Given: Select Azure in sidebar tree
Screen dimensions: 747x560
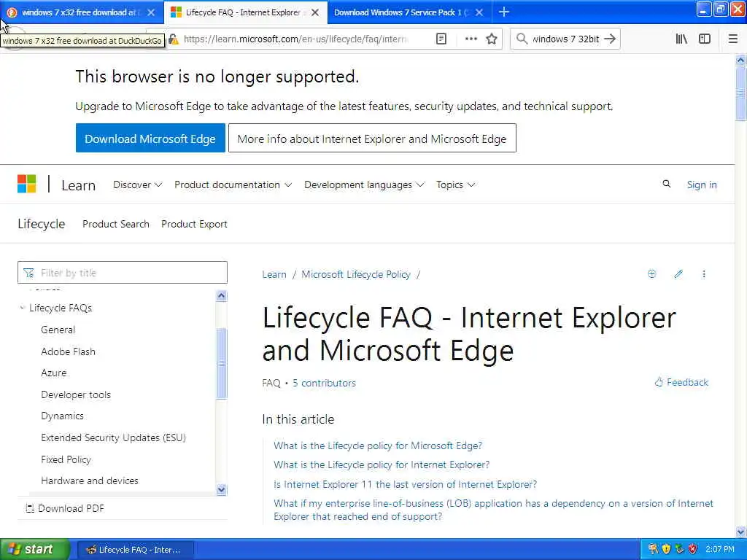Looking at the screenshot, I should coord(54,373).
